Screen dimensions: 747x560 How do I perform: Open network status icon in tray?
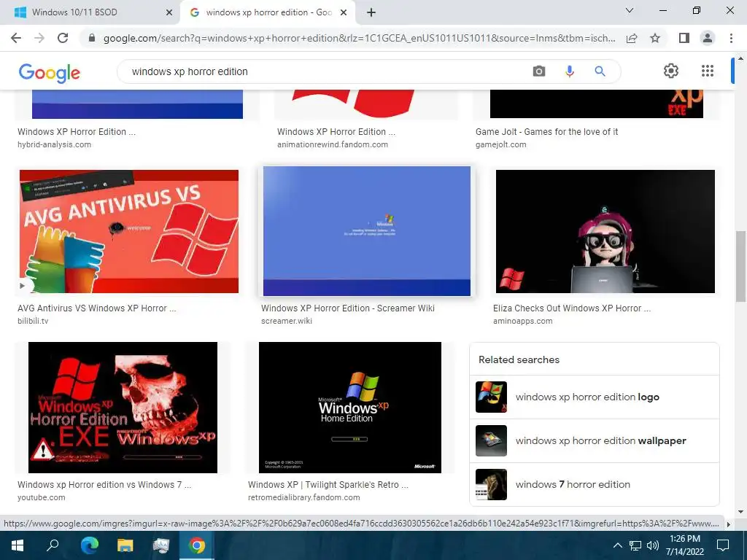[635, 545]
